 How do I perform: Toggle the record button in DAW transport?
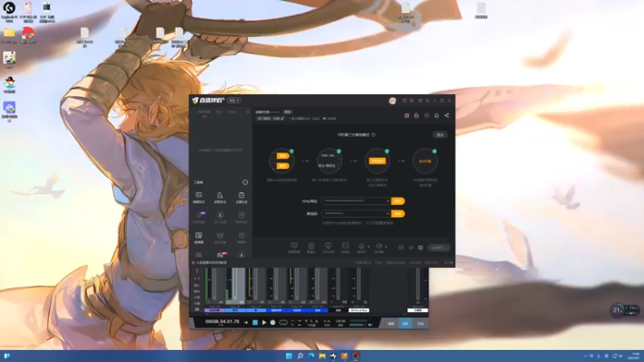pyautogui.click(x=273, y=323)
